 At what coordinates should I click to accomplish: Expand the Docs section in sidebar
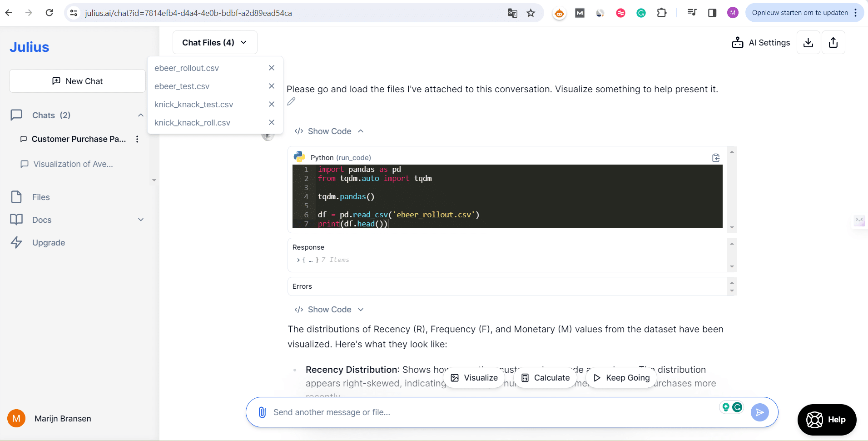(x=141, y=220)
